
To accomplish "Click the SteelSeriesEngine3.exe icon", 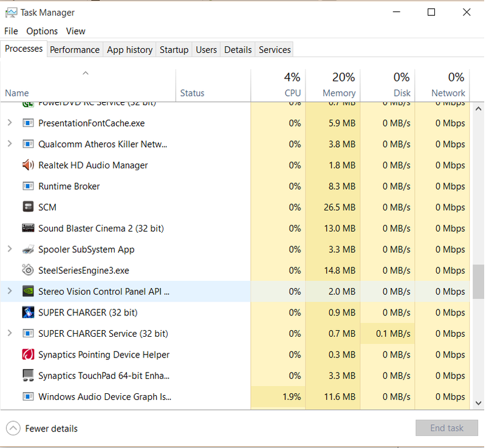I will tap(28, 270).
